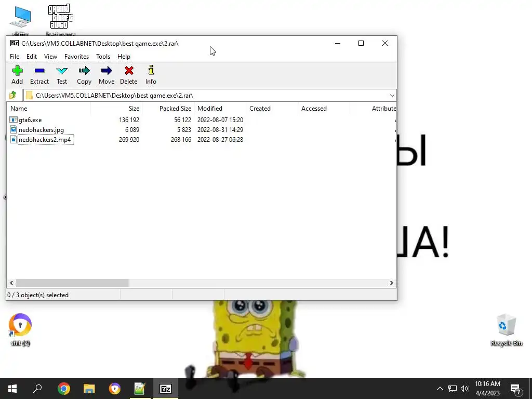532x399 pixels.
Task: Open the View menu
Action: tap(50, 57)
